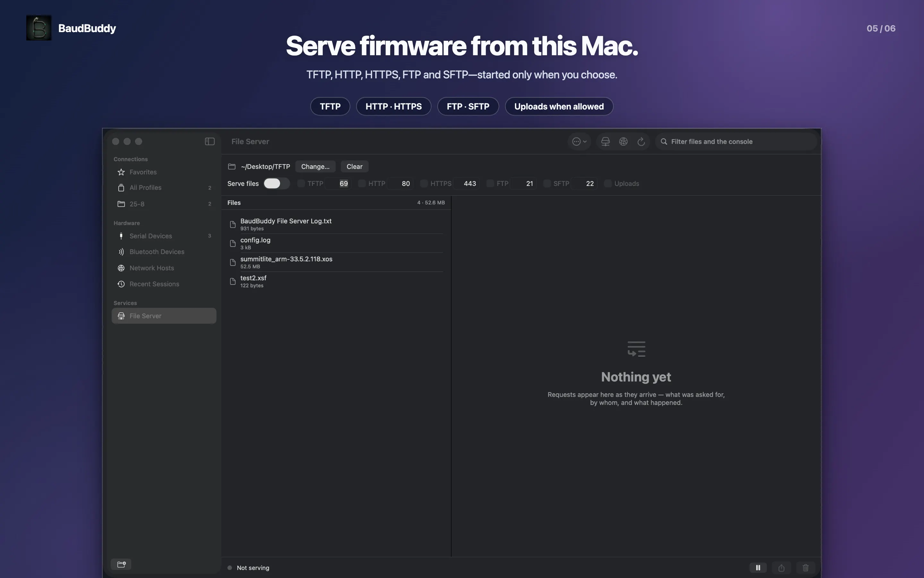Click the Change... button
Screen dimensions: 924x578
315,166
